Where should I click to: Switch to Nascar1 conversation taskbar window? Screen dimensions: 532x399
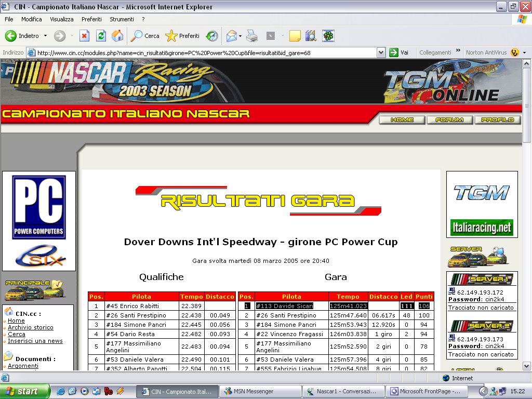click(343, 391)
